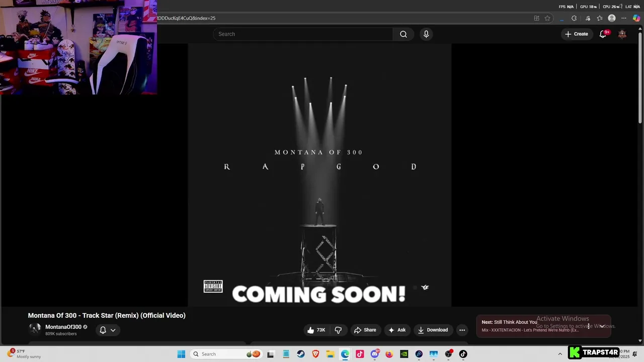The image size is (644, 362).
Task: Open File Explorer from the taskbar
Action: tap(330, 354)
